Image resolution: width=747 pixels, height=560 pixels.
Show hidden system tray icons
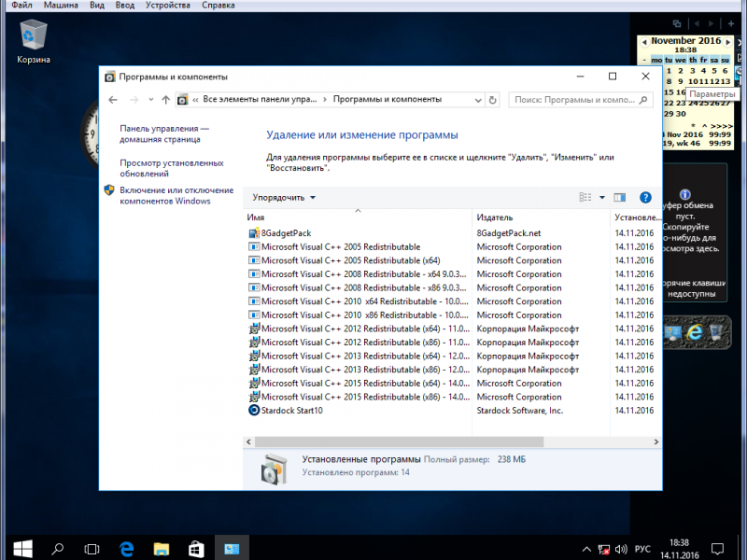(586, 550)
